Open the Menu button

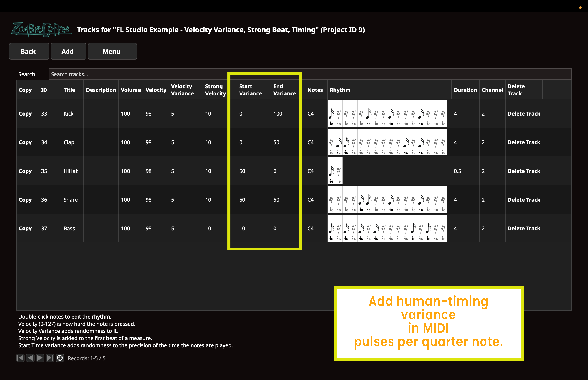pyautogui.click(x=112, y=51)
